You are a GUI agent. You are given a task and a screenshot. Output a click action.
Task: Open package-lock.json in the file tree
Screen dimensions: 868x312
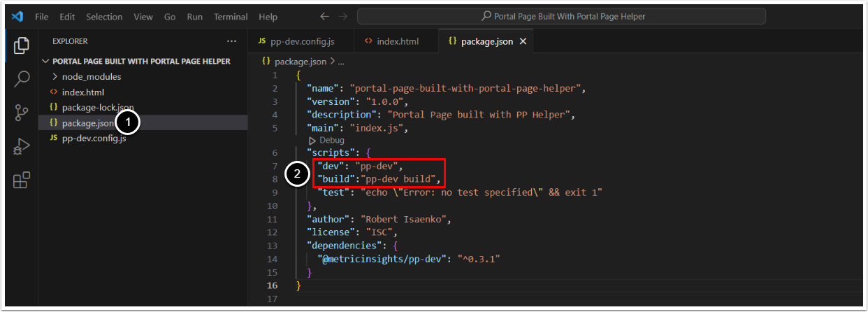tap(97, 107)
